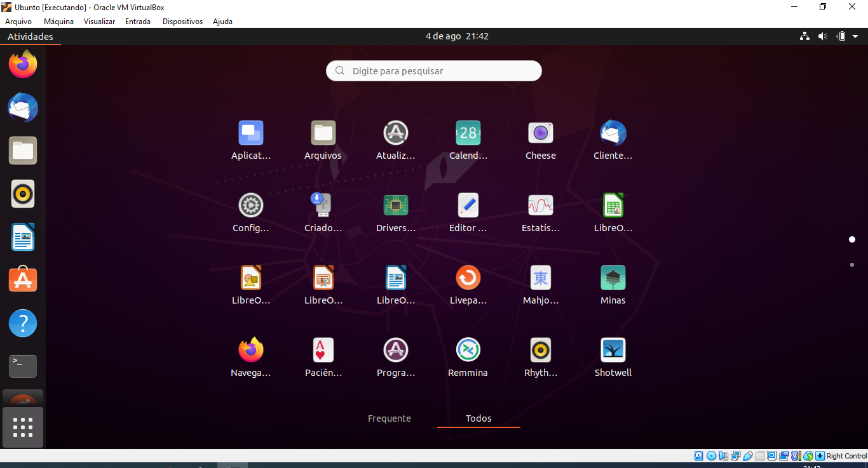Open the Dispositivos menu in VirtualBox
Image resolution: width=868 pixels, height=468 pixels.
coord(182,22)
